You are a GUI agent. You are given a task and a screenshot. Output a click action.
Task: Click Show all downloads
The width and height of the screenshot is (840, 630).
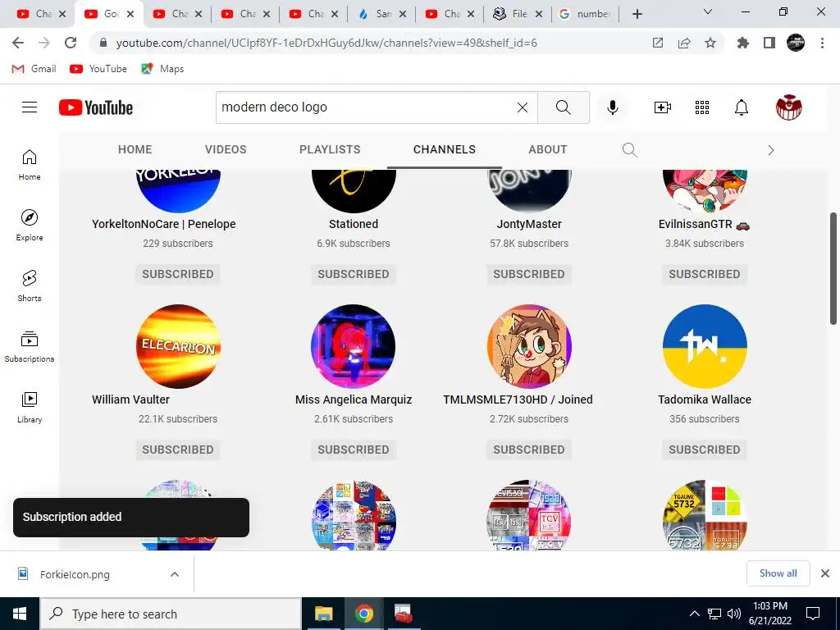tap(778, 573)
